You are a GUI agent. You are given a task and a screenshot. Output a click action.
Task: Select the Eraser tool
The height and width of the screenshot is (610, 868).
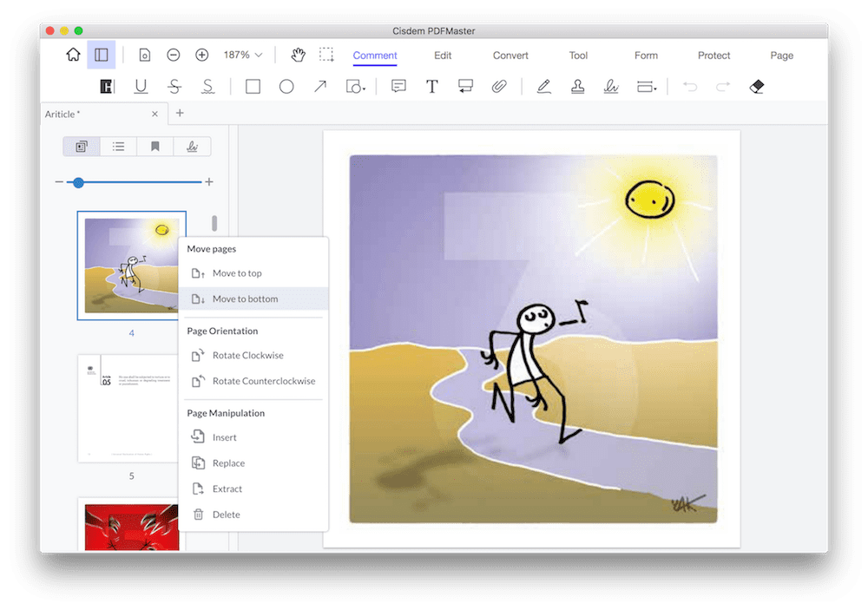[757, 87]
